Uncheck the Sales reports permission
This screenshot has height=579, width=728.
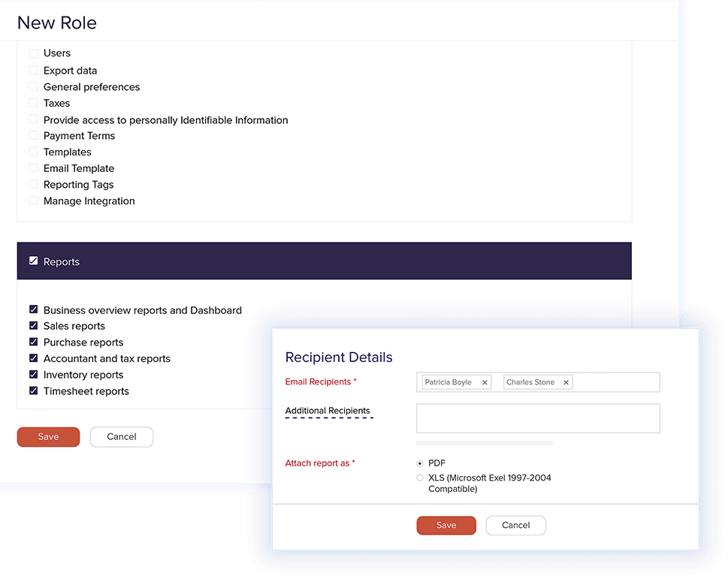click(33, 326)
